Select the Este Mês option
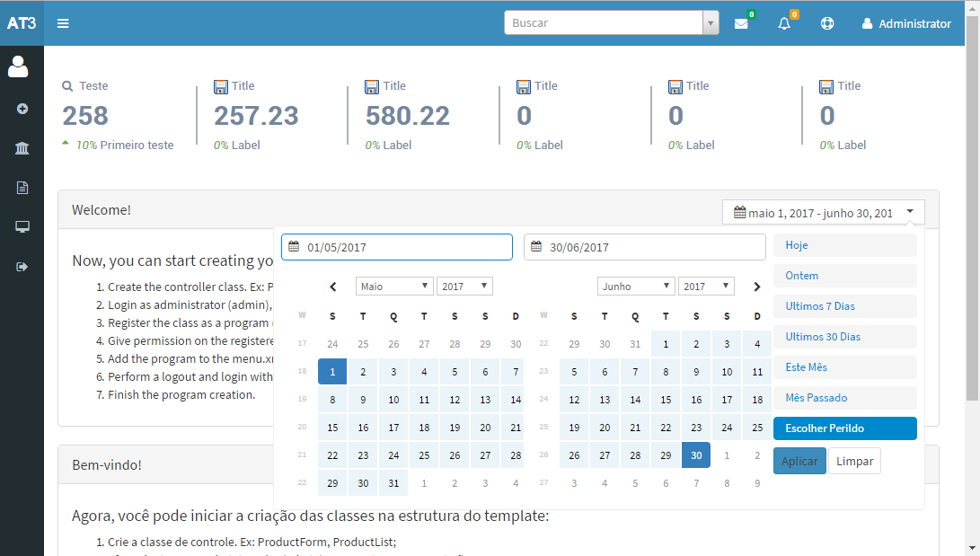This screenshot has height=556, width=980. [844, 367]
